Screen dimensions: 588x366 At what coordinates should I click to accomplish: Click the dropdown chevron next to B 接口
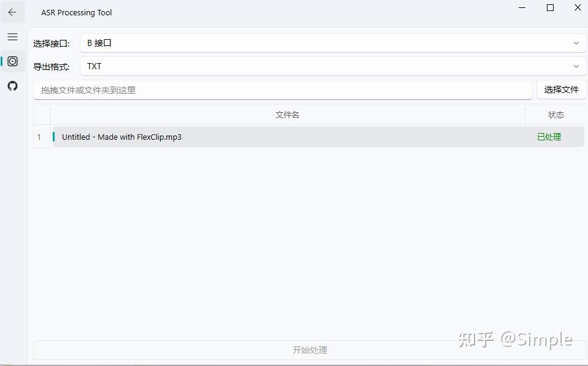point(576,43)
